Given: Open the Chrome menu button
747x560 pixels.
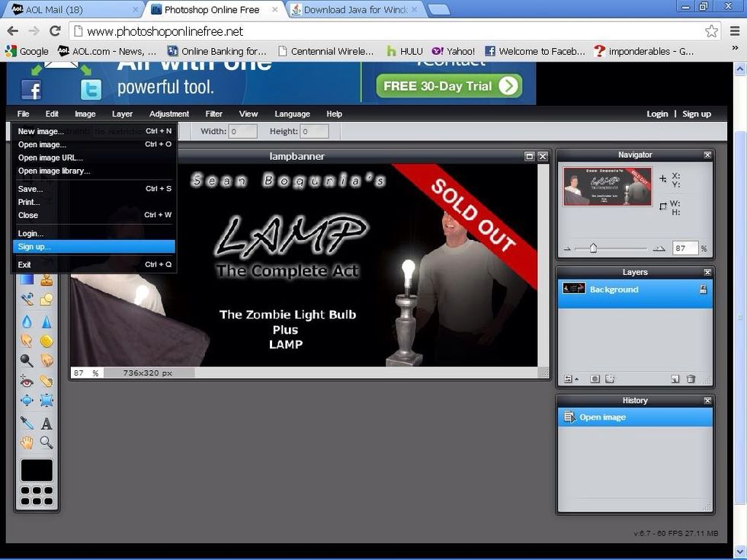Looking at the screenshot, I should coord(735,31).
